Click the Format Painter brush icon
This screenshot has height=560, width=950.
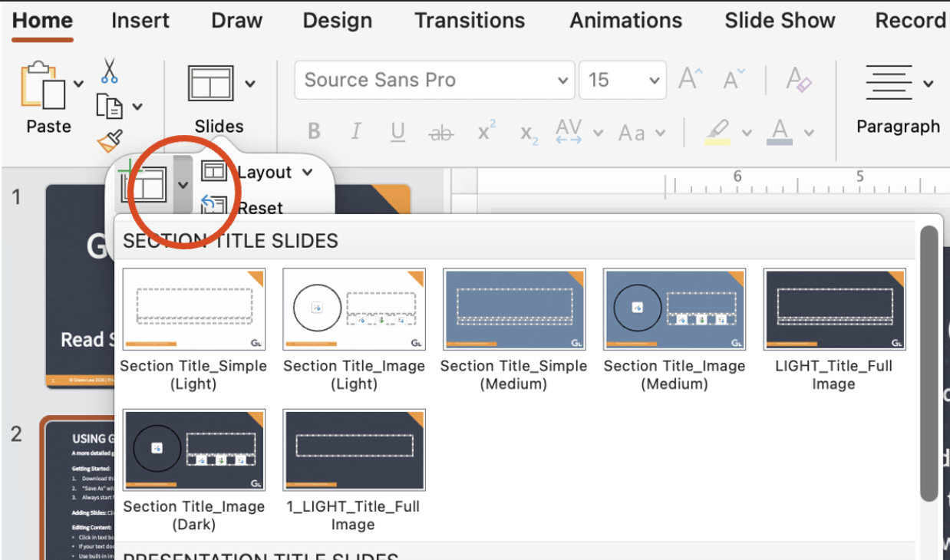[x=110, y=141]
